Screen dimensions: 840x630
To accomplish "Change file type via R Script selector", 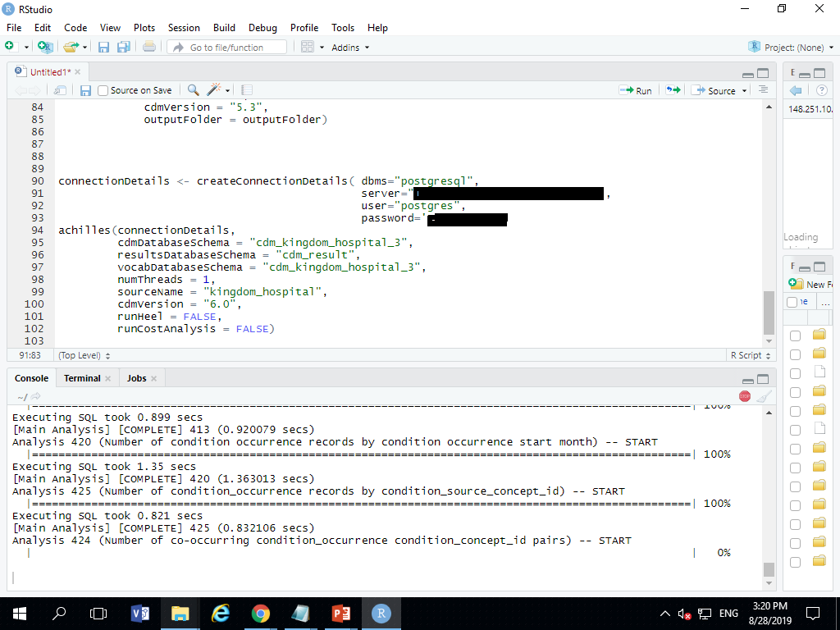I will point(751,355).
